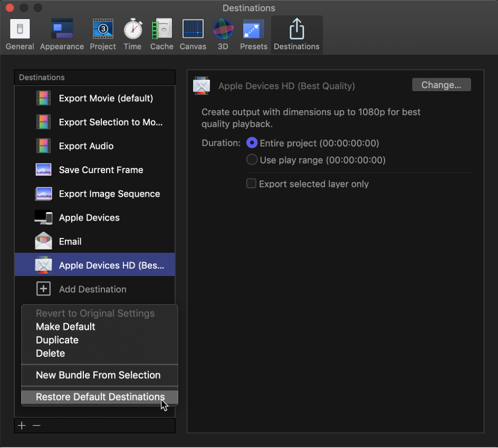Choose Restore Default Destinations from menu
498x448 pixels.
[100, 397]
